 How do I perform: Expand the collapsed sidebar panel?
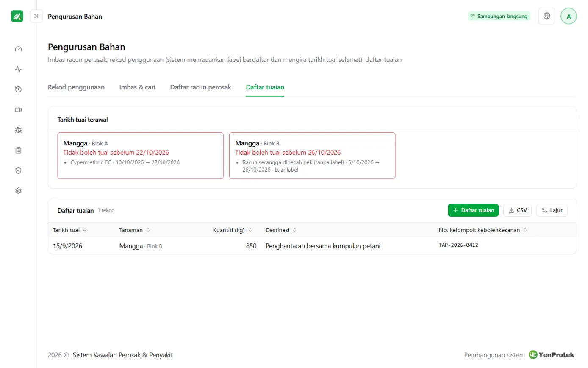[x=36, y=16]
